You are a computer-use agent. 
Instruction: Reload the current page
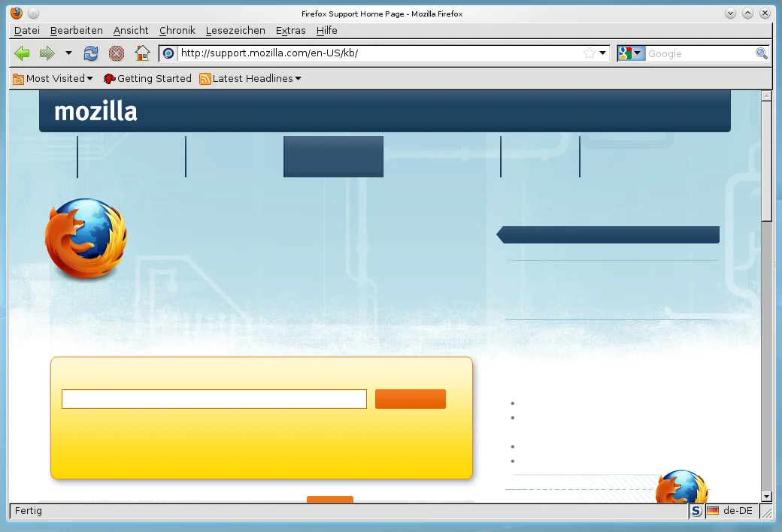tap(91, 53)
